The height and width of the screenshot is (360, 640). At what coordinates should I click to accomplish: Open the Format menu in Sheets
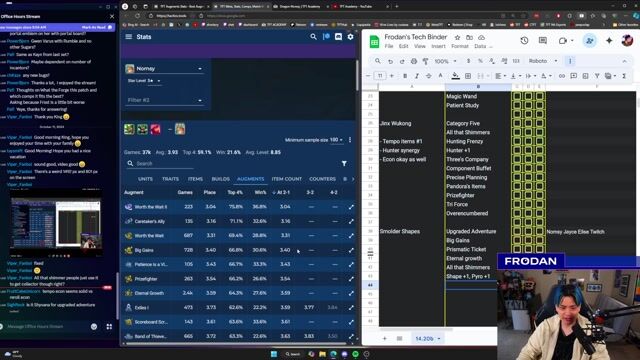click(x=460, y=46)
